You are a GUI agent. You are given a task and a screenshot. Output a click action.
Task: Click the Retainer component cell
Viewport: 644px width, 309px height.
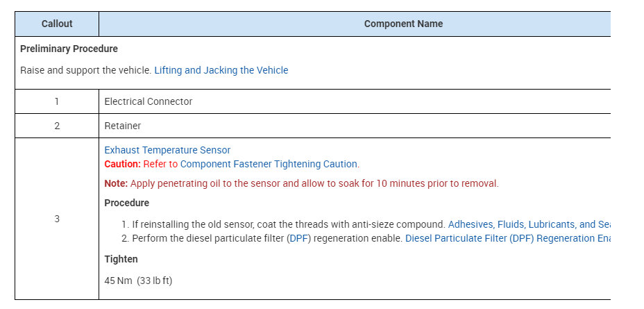click(123, 126)
